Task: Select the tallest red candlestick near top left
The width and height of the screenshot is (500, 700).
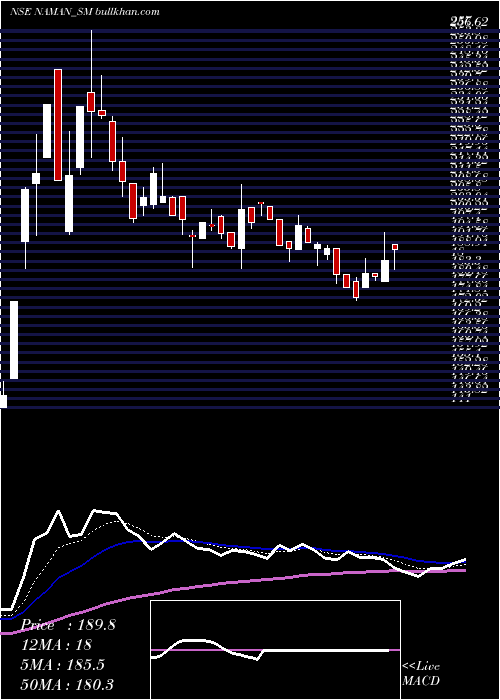Action: pos(58,125)
